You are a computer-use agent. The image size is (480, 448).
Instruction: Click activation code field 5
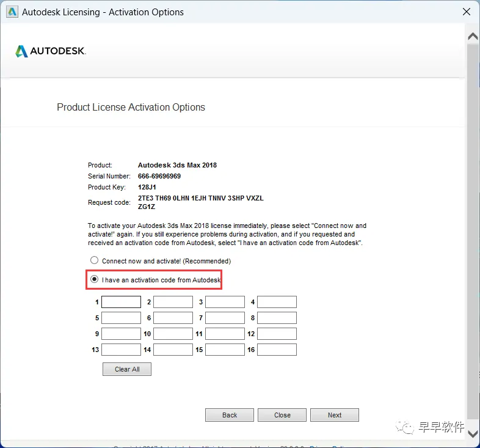pos(122,318)
